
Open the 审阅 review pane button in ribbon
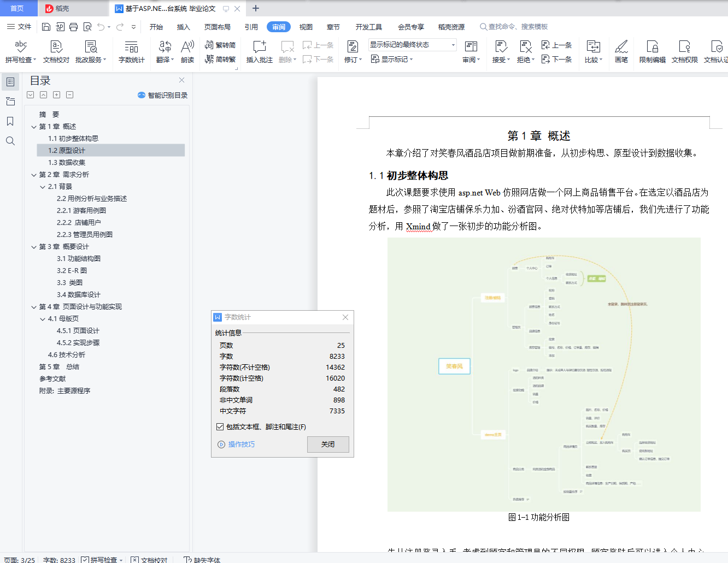point(471,51)
